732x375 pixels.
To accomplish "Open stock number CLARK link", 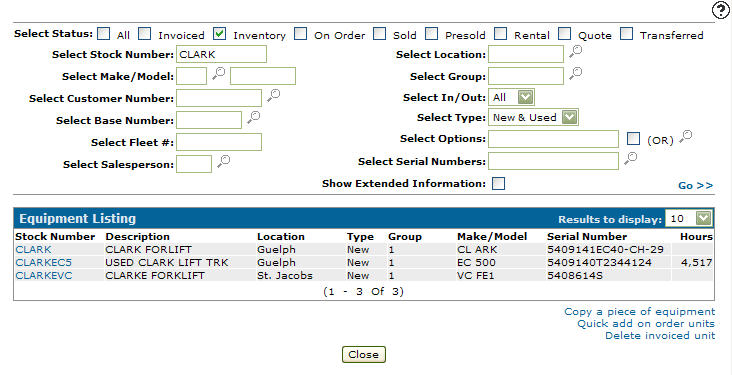I will (x=33, y=249).
